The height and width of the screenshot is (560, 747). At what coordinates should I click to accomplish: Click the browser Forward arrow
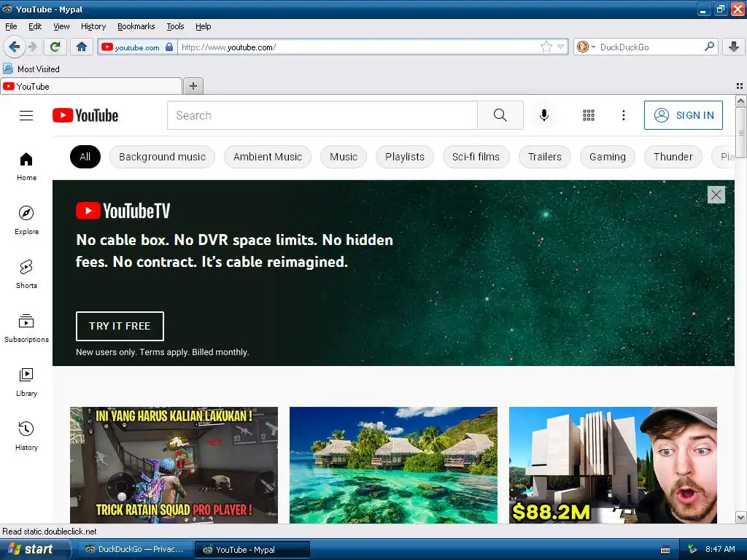click(x=32, y=47)
